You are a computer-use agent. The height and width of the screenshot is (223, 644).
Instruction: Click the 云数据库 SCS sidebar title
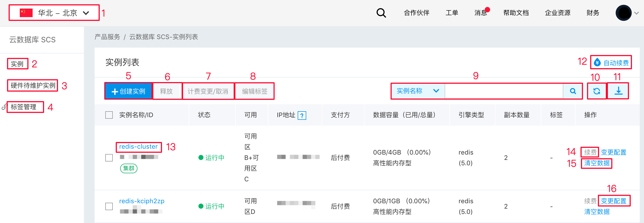point(32,40)
